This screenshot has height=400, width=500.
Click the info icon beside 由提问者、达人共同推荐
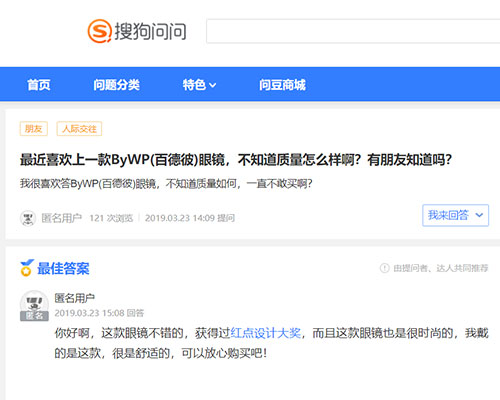pyautogui.click(x=384, y=268)
